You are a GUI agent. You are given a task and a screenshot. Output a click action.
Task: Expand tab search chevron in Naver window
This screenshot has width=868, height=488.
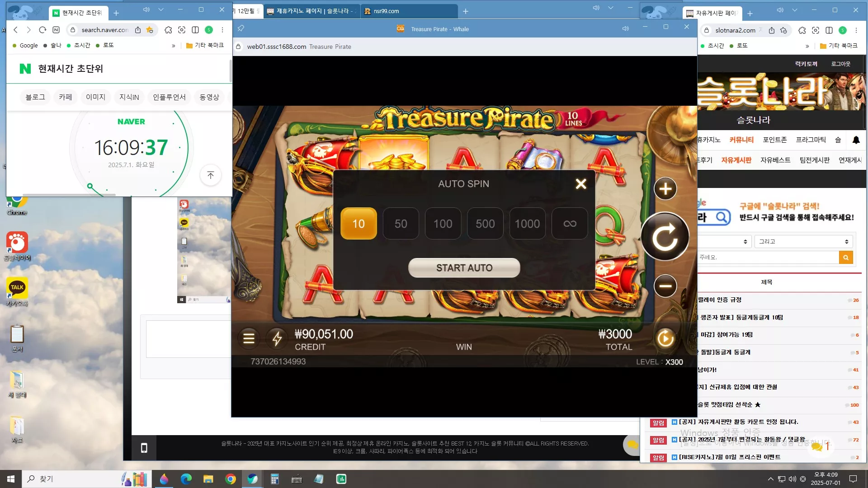coord(161,9)
